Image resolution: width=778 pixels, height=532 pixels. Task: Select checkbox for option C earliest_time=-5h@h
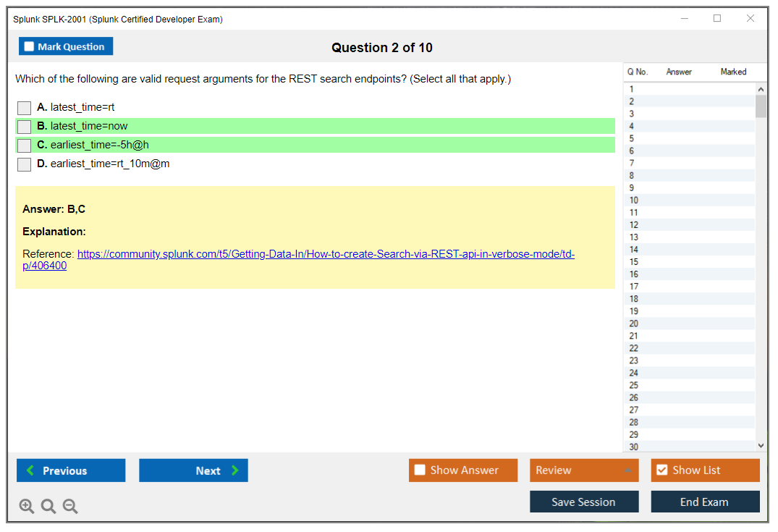pos(25,145)
